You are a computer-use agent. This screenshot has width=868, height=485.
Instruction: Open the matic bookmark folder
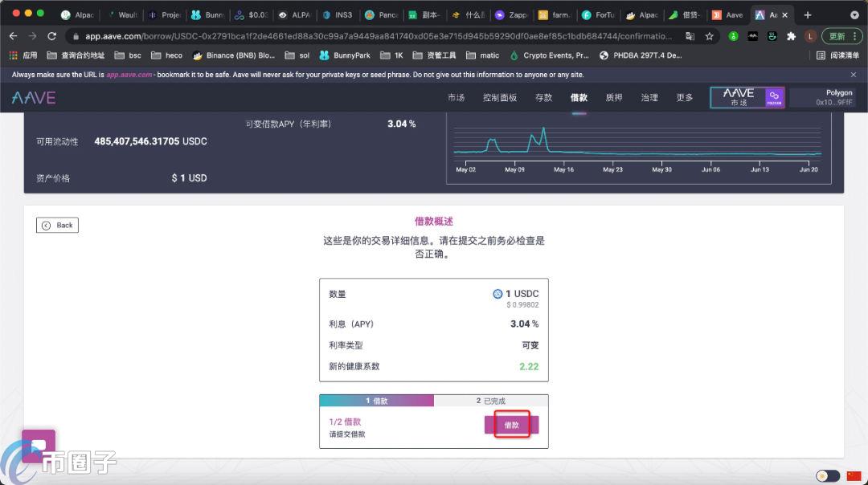[483, 55]
